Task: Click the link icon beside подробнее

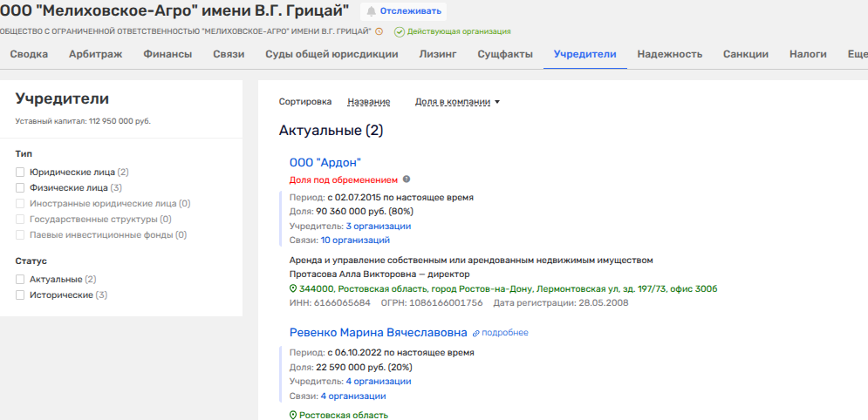Action: click(x=475, y=333)
